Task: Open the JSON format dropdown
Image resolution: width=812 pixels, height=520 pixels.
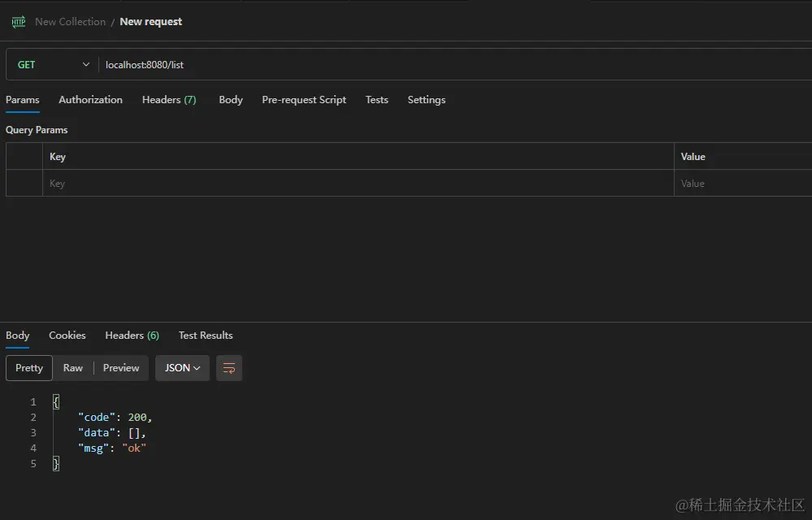Action: pos(182,368)
